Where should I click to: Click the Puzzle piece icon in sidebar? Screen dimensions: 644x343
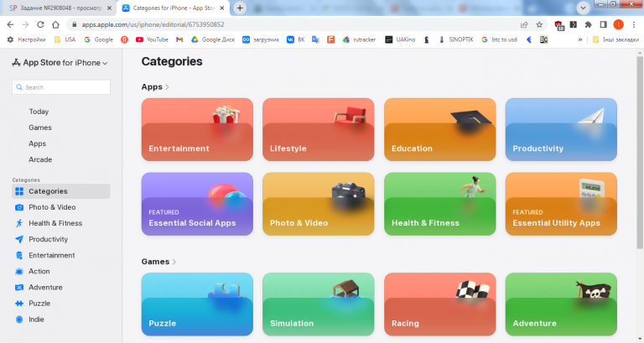point(19,303)
